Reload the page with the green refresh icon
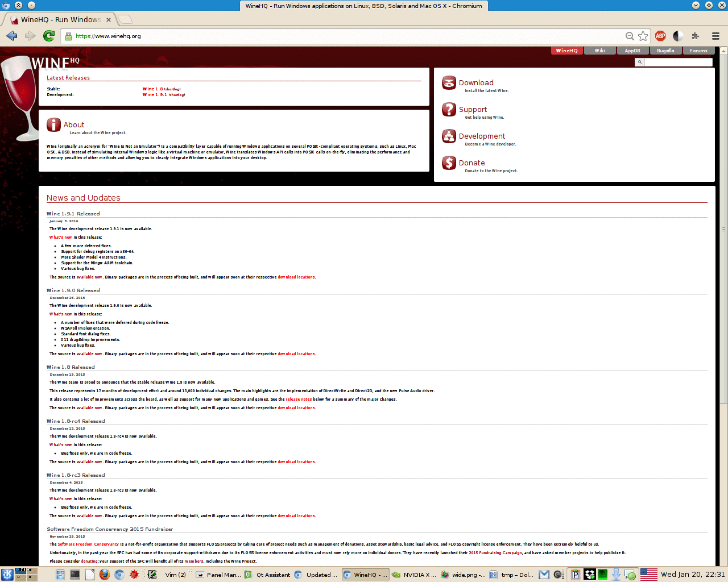This screenshot has width=728, height=582. [49, 36]
